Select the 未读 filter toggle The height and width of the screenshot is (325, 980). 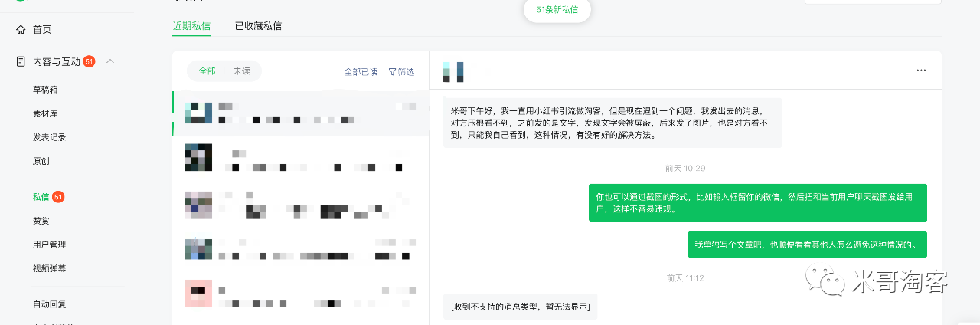pos(242,71)
